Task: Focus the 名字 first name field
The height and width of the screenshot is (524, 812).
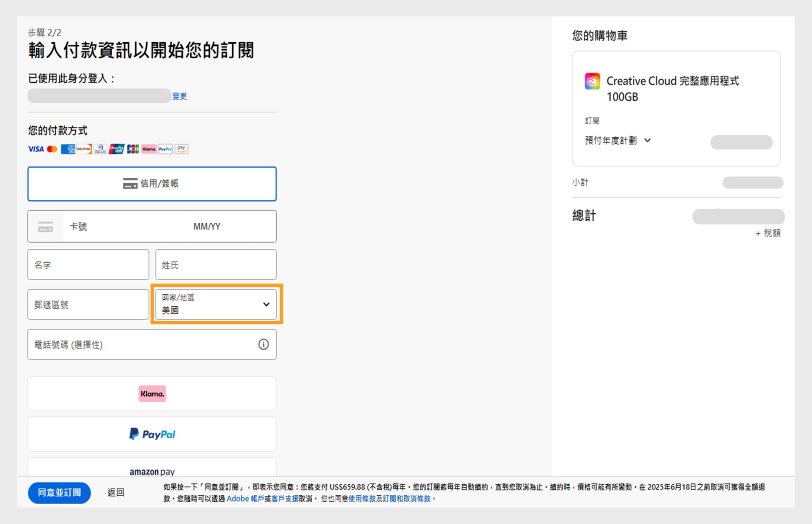Action: (x=88, y=265)
